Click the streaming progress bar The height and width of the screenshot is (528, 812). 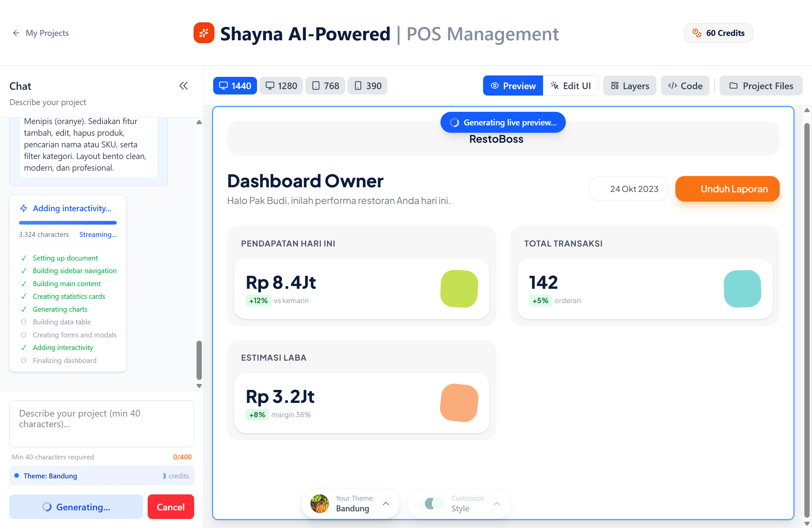tap(67, 222)
